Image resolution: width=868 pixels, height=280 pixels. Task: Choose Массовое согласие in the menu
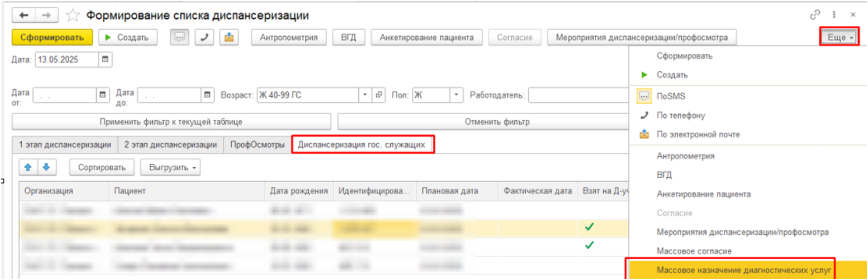coord(694,251)
